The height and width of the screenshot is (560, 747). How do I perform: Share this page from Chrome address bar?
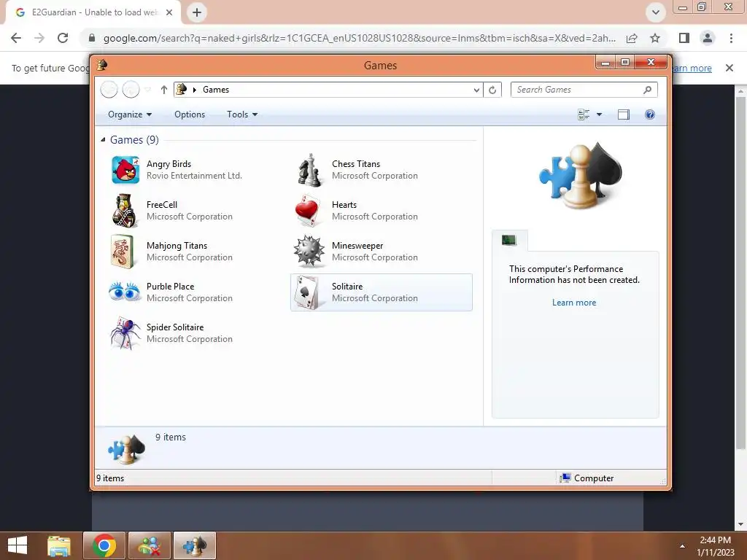coord(632,38)
